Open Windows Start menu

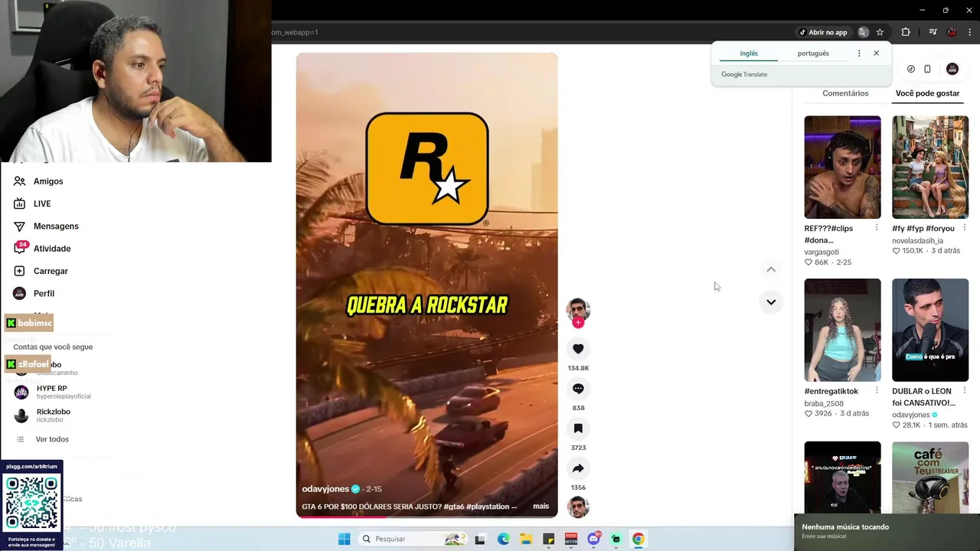344,539
